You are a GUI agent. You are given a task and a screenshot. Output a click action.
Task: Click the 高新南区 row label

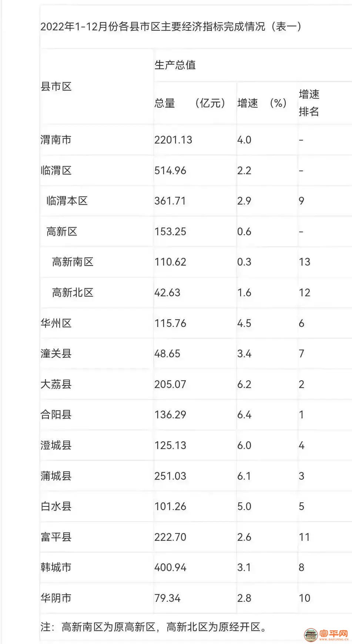click(x=73, y=262)
